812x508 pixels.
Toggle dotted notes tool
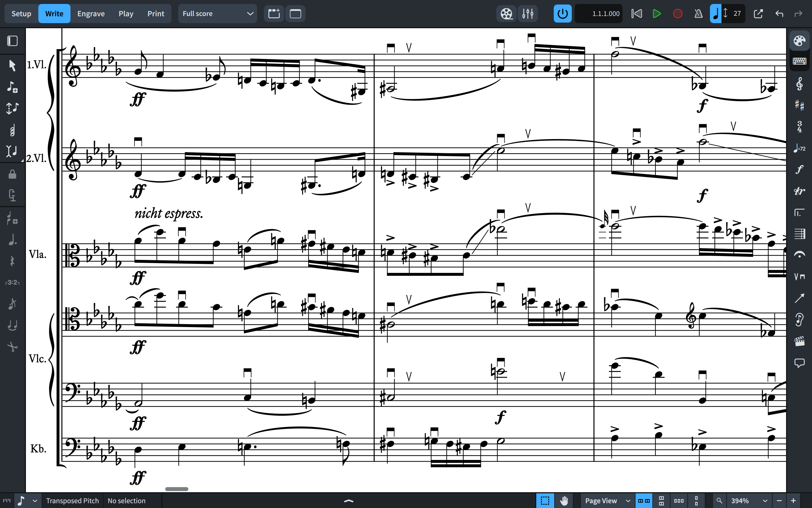point(12,240)
